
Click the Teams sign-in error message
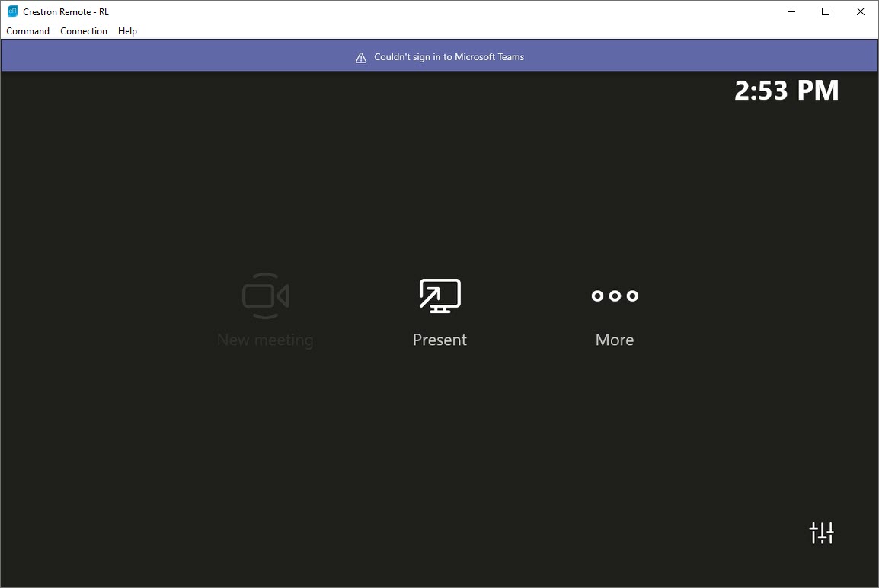point(448,56)
